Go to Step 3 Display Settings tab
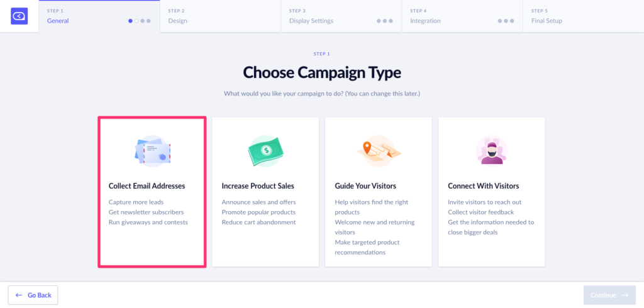644x308 pixels. point(341,16)
